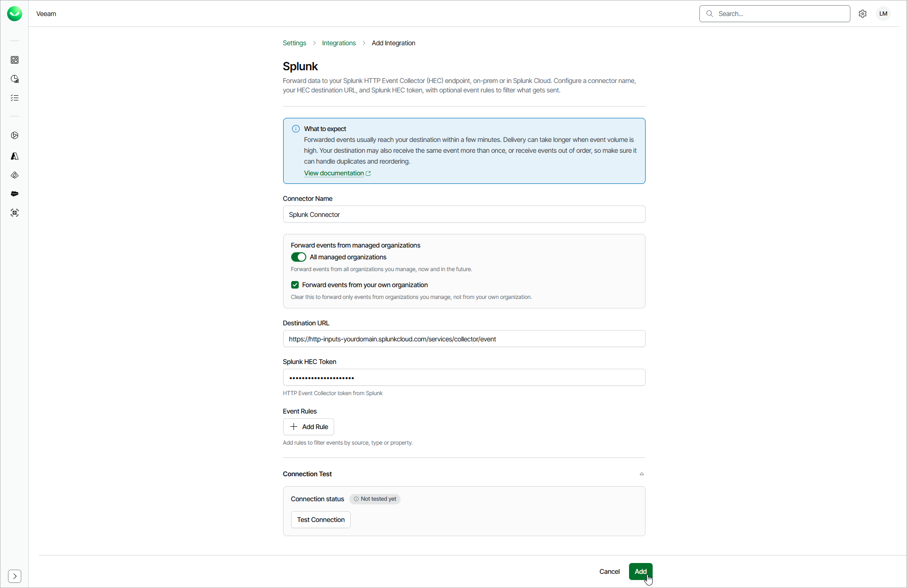Click the green Add button
This screenshot has width=907, height=588.
point(640,571)
